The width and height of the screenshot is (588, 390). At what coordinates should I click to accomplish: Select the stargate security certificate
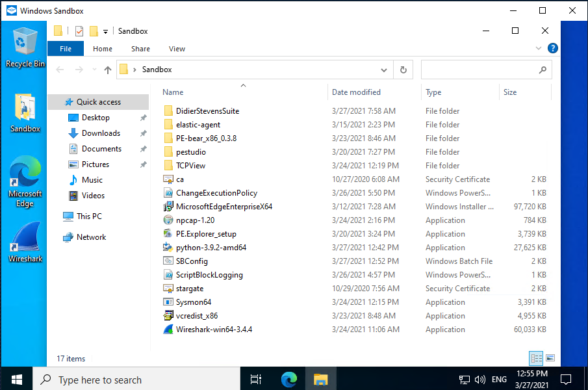(x=189, y=289)
